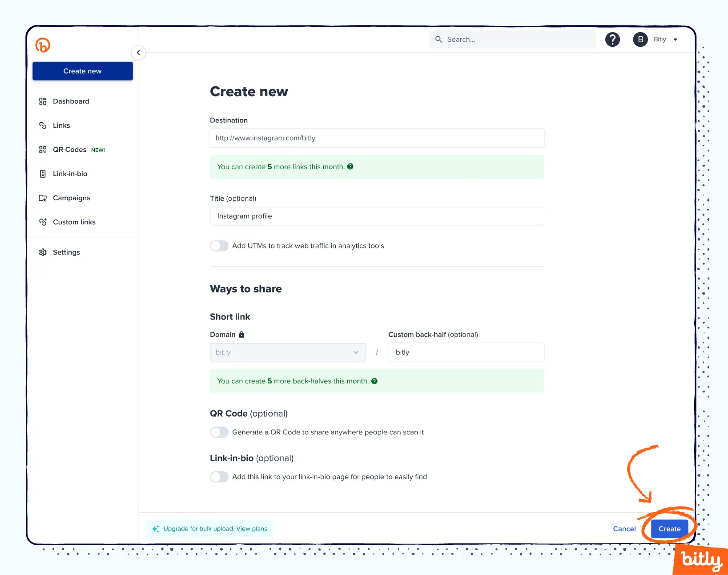Click the search magnifier icon
Image resolution: width=728 pixels, height=575 pixels.
click(x=438, y=39)
